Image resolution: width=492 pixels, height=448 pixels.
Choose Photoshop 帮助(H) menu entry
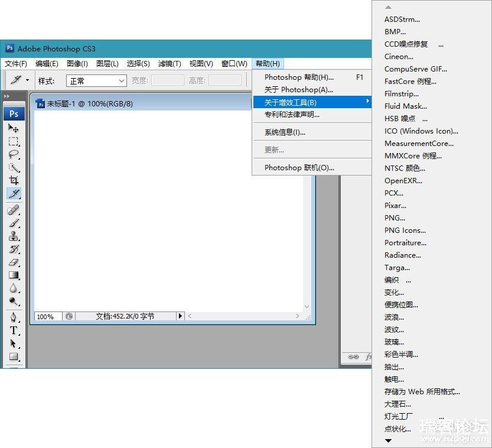point(312,77)
